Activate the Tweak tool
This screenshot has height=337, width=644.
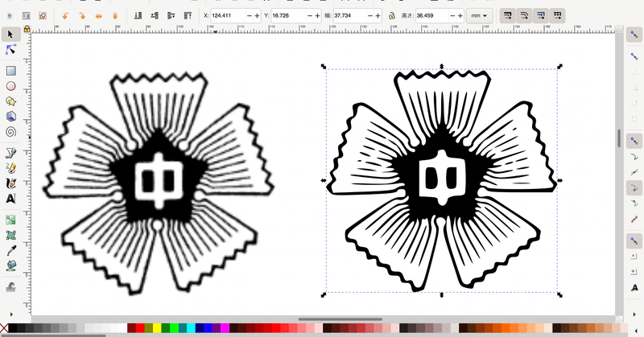[11, 286]
